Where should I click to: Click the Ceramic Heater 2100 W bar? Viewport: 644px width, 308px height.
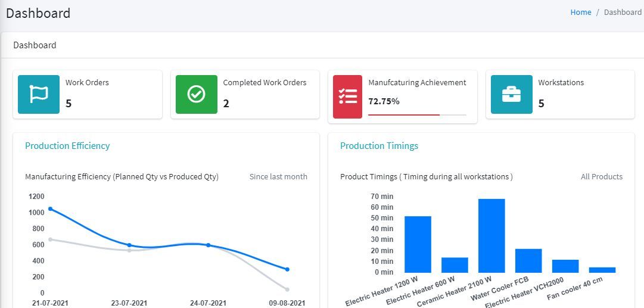coord(491,235)
